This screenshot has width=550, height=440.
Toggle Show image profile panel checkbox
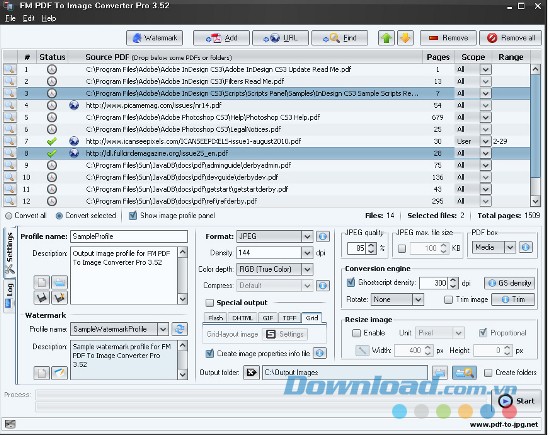tap(133, 216)
